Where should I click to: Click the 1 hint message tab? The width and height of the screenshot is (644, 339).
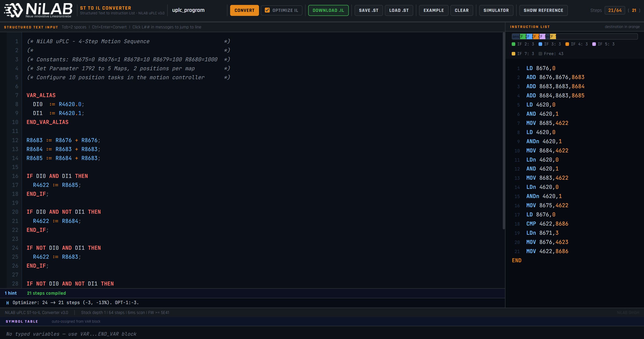click(x=11, y=293)
